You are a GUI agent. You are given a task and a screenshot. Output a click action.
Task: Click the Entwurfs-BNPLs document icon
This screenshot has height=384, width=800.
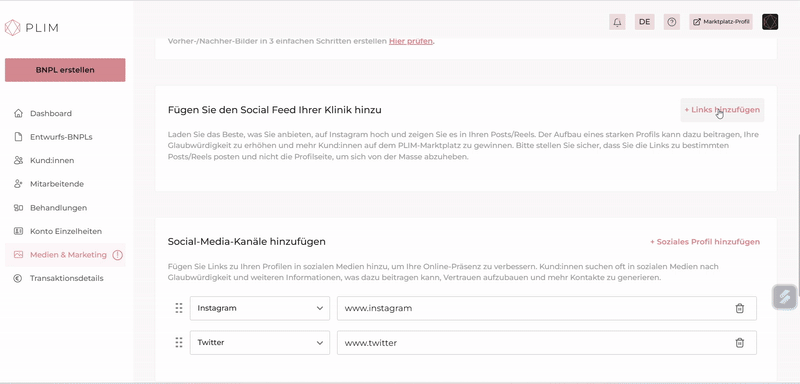(x=18, y=137)
